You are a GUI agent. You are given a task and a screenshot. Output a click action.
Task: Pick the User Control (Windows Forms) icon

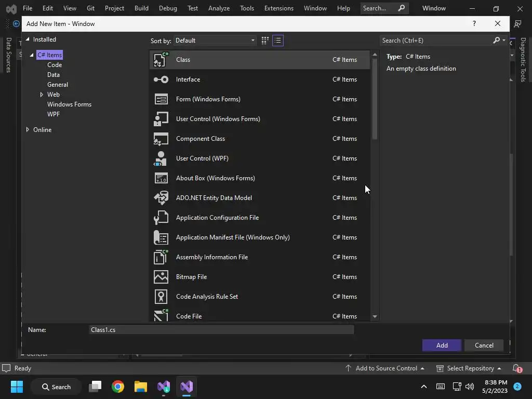[161, 119]
